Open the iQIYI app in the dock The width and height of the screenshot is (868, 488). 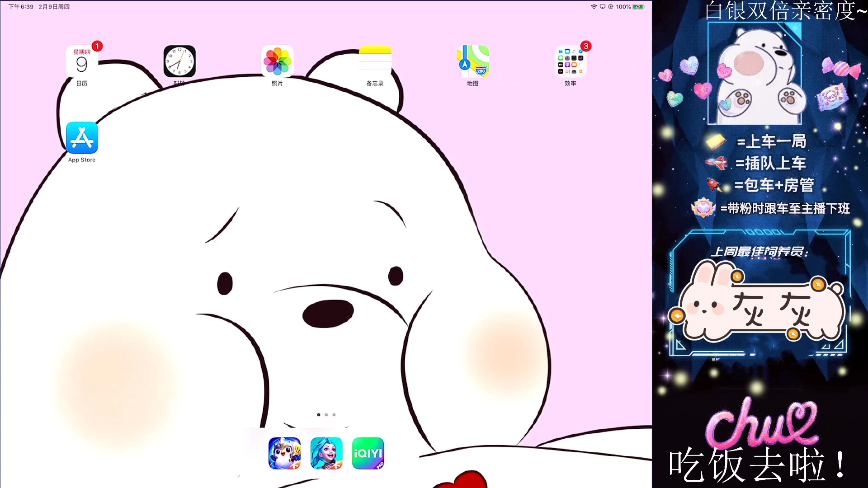(368, 453)
